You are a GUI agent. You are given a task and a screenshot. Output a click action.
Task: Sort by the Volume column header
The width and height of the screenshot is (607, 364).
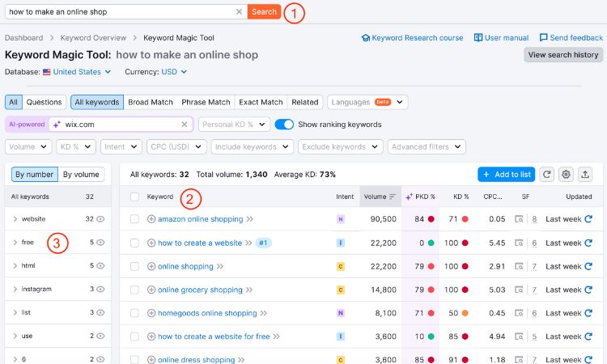380,197
